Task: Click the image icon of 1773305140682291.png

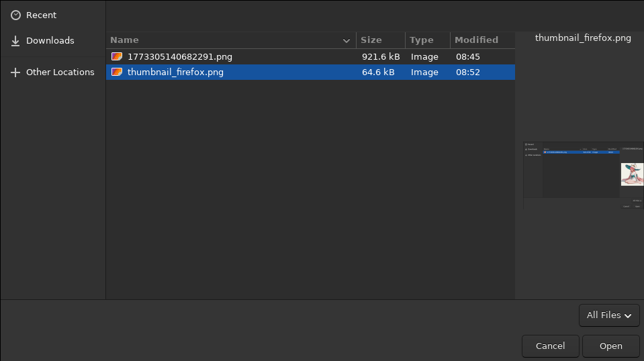Action: (x=117, y=56)
